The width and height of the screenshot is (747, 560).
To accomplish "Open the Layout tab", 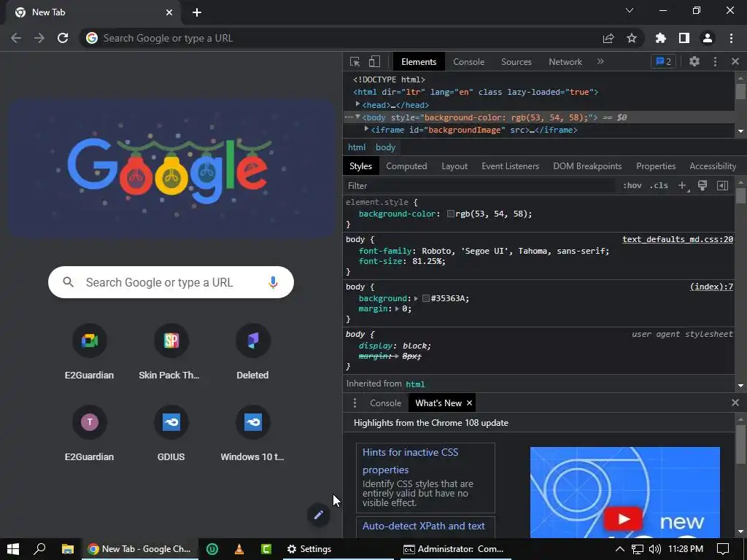I will (x=454, y=166).
